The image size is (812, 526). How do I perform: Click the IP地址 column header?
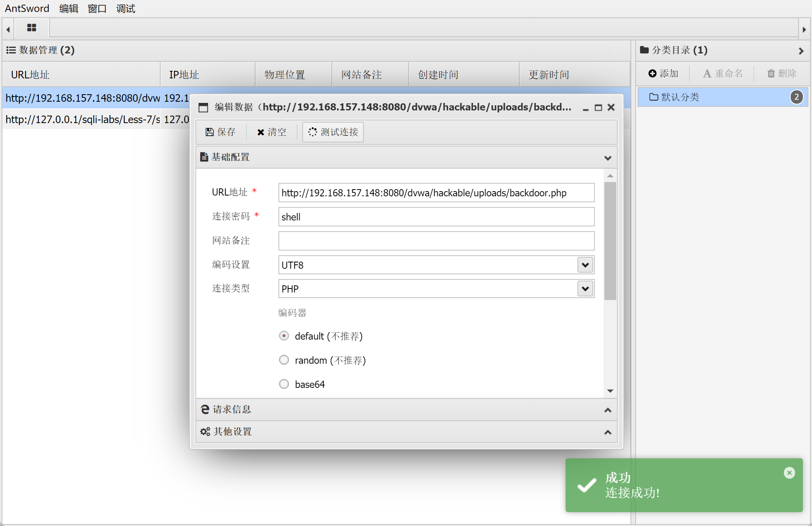coord(208,74)
